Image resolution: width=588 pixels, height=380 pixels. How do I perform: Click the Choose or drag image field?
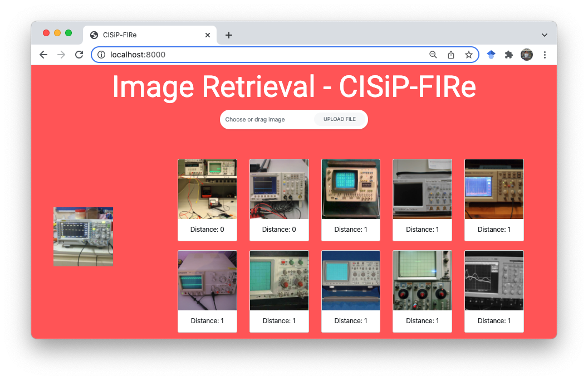tap(293, 119)
